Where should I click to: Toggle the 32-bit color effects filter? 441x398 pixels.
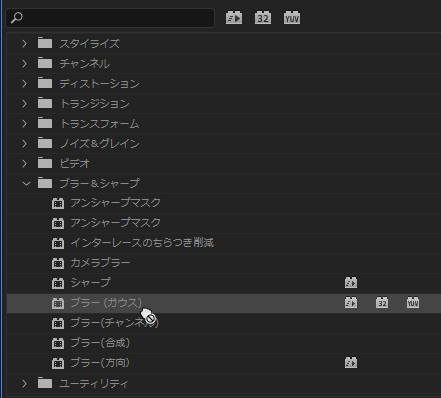(x=263, y=18)
